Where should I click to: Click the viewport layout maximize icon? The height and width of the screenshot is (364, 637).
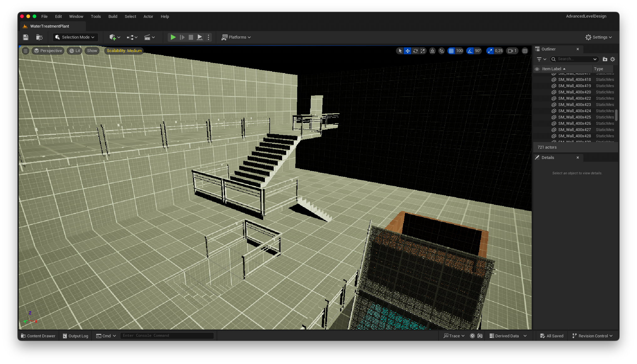(525, 51)
